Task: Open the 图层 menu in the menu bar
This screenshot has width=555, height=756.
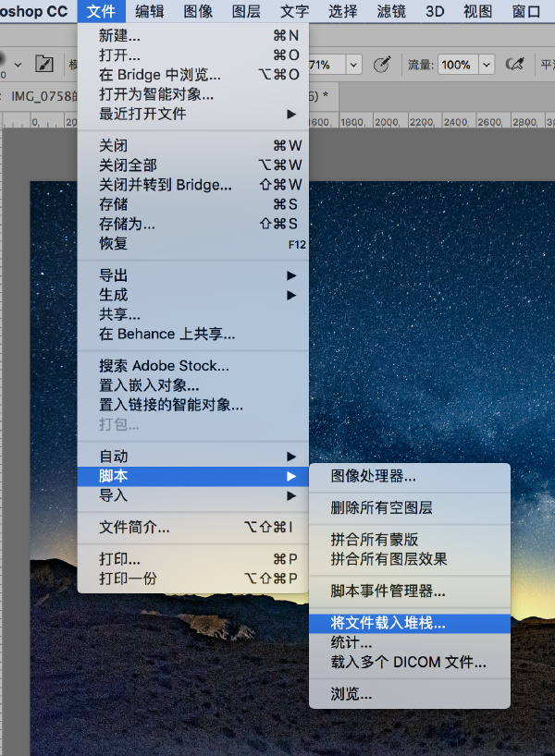Action: click(x=246, y=11)
